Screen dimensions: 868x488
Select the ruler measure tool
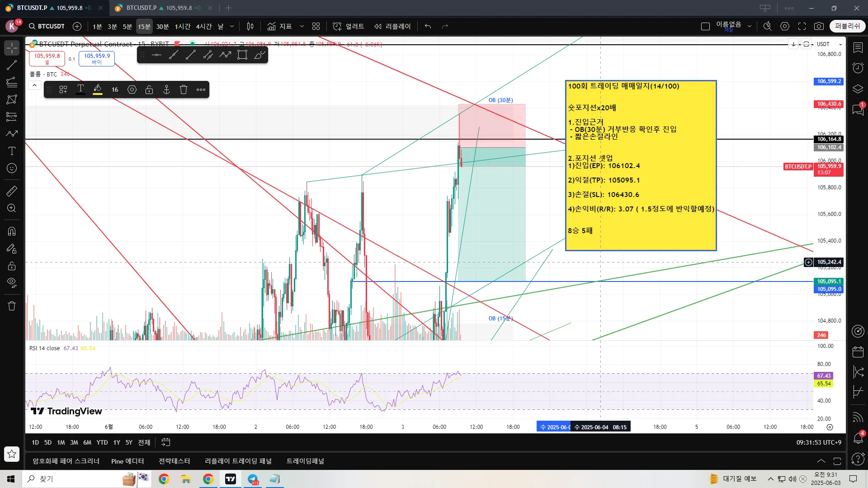[12, 191]
